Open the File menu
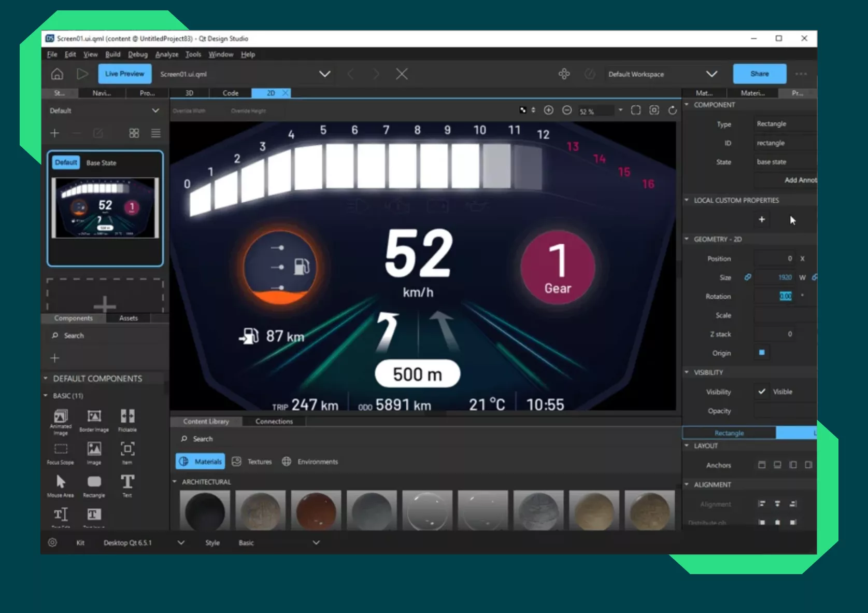868x613 pixels. pos(52,54)
